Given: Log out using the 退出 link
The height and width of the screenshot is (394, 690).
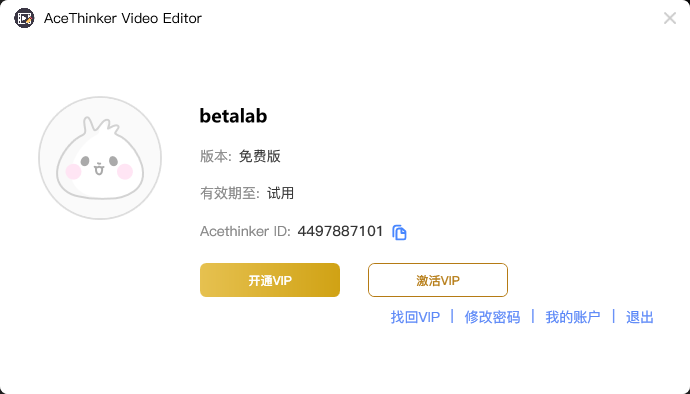Looking at the screenshot, I should [639, 317].
